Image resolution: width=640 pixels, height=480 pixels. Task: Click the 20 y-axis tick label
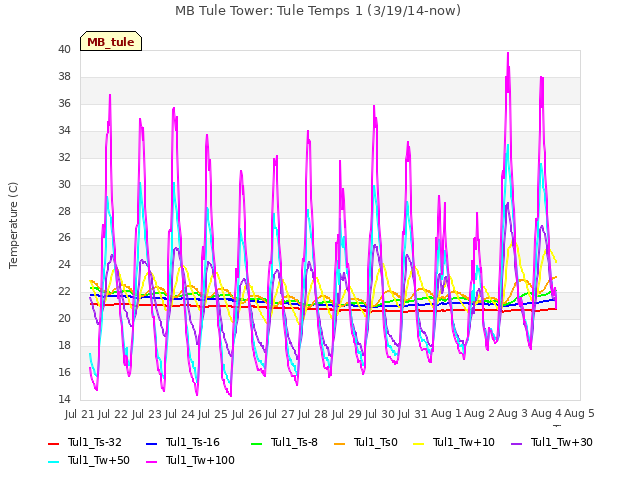click(x=64, y=318)
